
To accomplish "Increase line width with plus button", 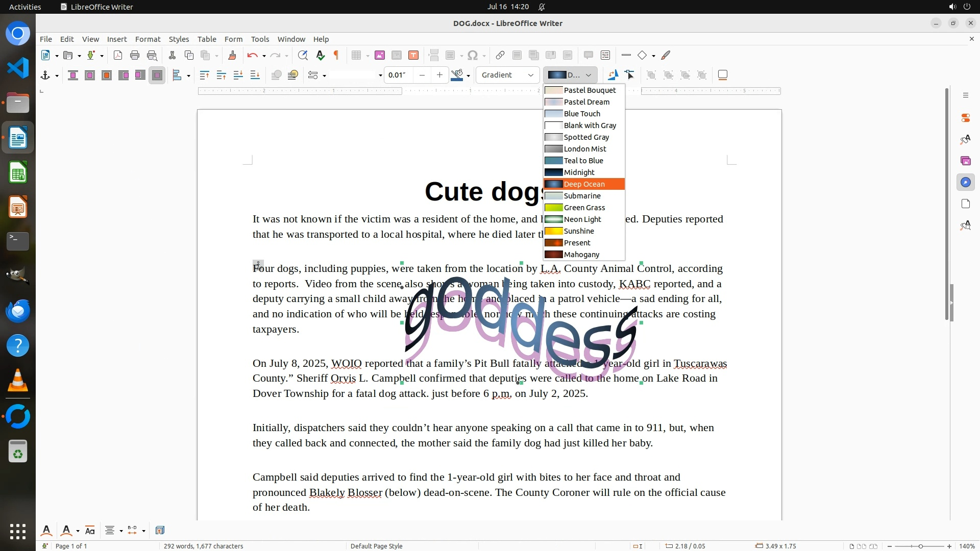I will coord(439,75).
